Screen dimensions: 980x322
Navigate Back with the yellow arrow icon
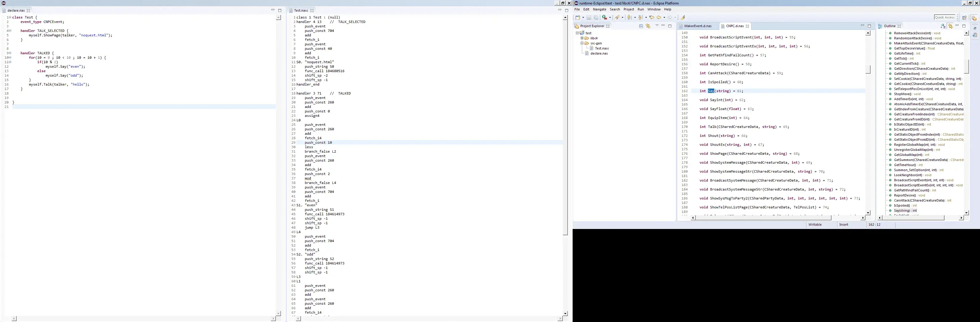[x=659, y=18]
